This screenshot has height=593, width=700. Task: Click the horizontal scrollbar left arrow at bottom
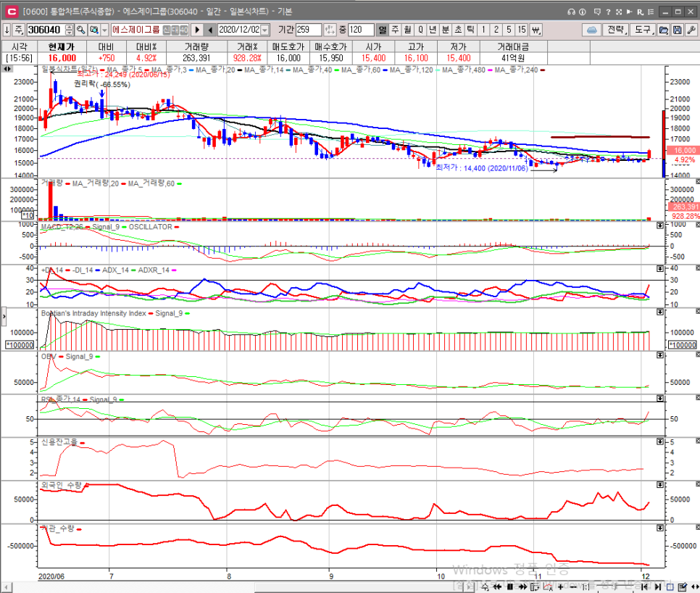coord(7,586)
